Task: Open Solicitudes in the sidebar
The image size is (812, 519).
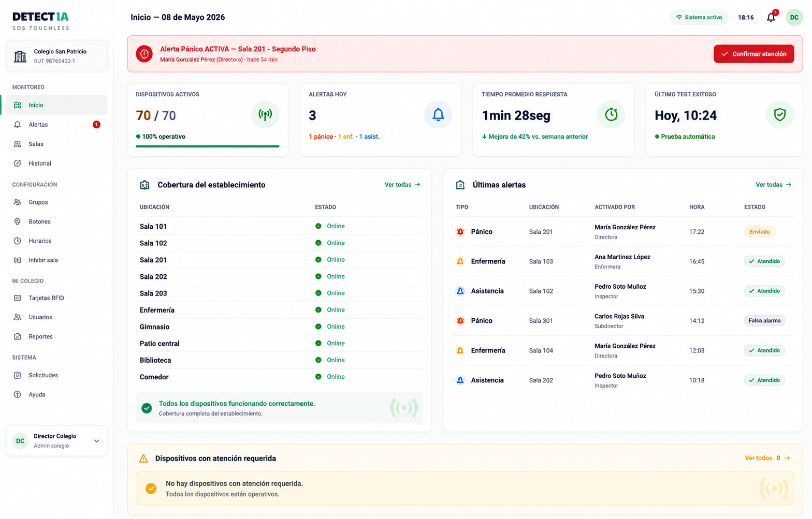Action: [57, 375]
